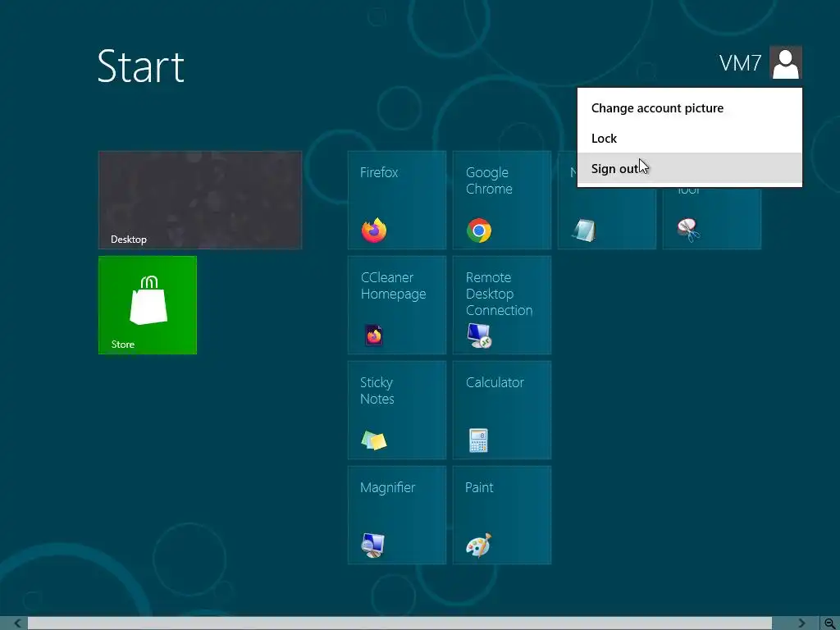Image resolution: width=840 pixels, height=630 pixels.
Task: Launch the Sticky Notes tile
Action: 397,410
